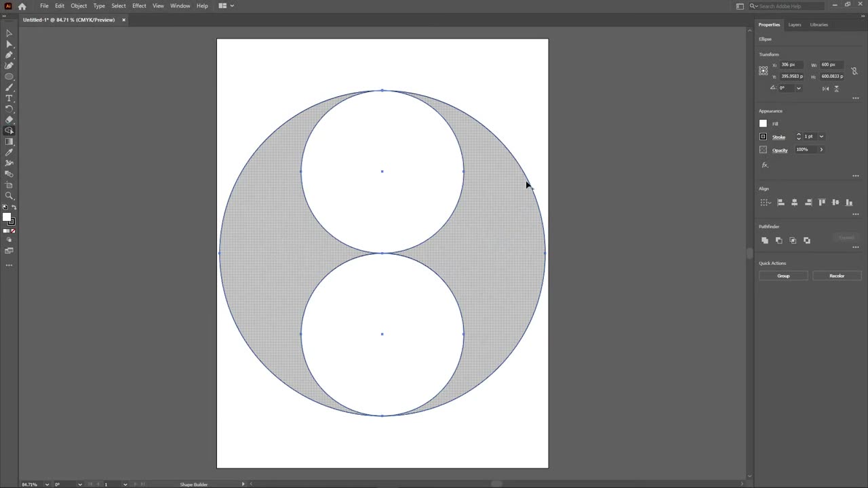Align objects to horizontal center
Image resolution: width=868 pixels, height=488 pixels.
click(x=794, y=202)
